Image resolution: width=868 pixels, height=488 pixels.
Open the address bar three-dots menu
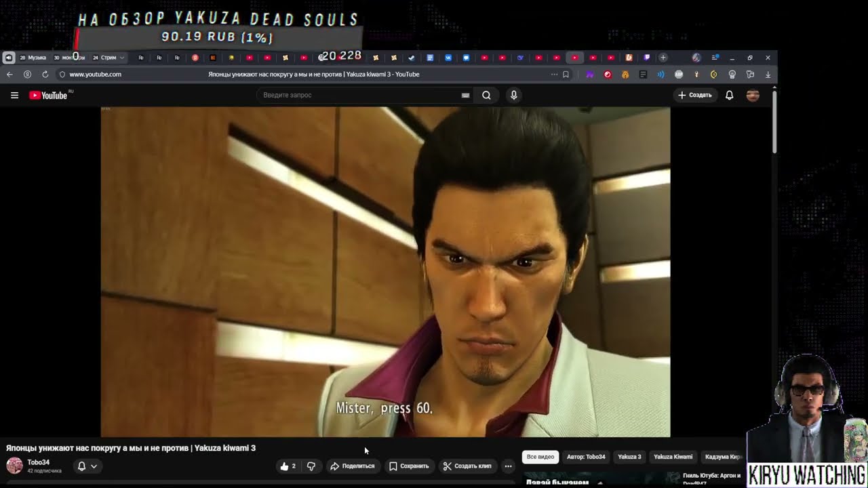click(554, 75)
